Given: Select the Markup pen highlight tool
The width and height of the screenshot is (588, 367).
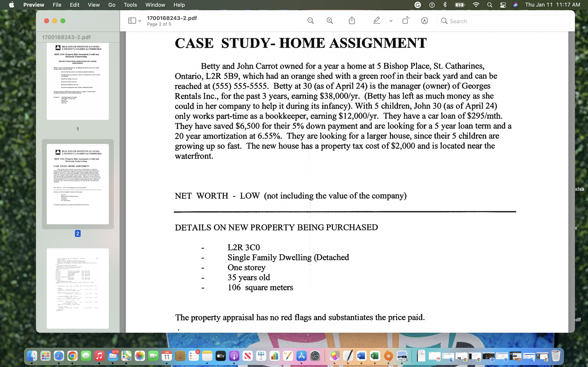Looking at the screenshot, I should pyautogui.click(x=376, y=21).
